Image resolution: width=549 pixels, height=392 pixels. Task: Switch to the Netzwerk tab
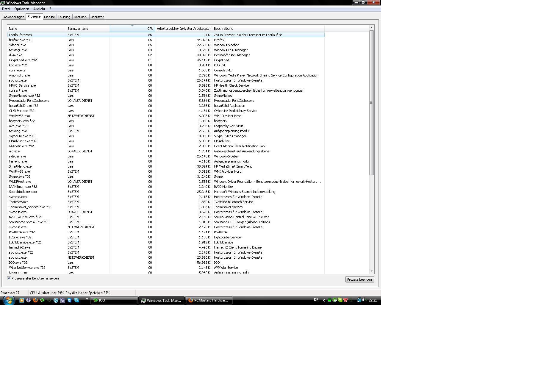click(81, 17)
